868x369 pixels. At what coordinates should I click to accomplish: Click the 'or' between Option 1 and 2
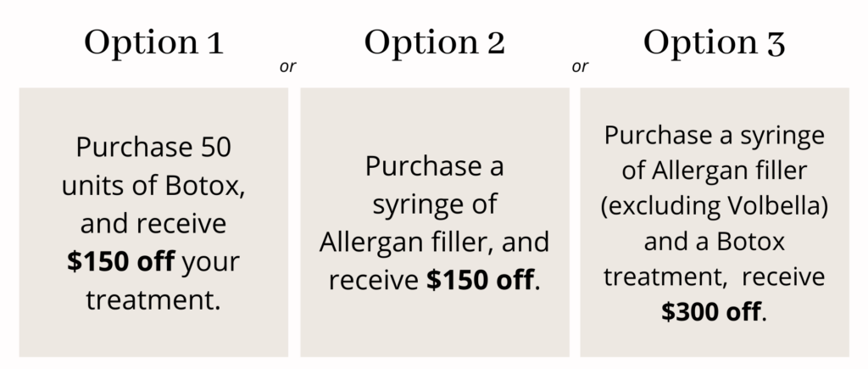pos(288,66)
